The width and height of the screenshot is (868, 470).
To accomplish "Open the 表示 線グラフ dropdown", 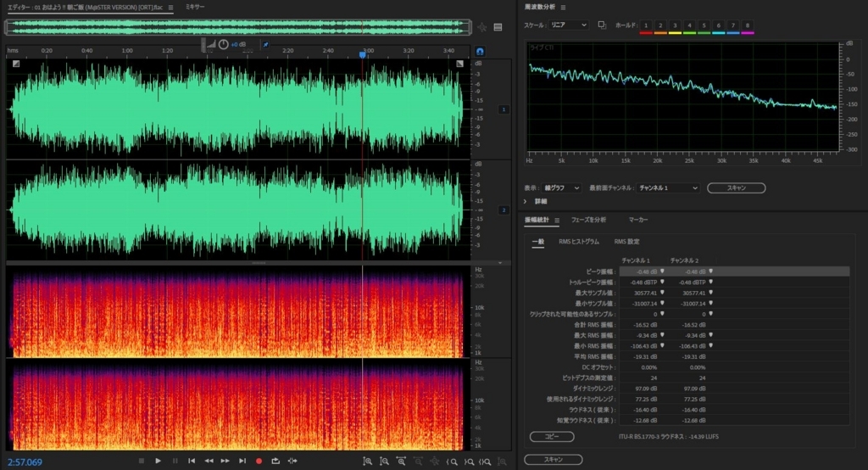I will tap(561, 187).
